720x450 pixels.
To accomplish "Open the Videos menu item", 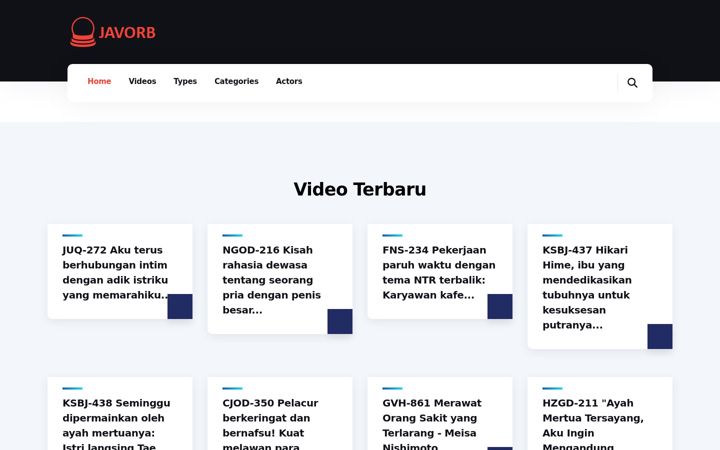I will pos(142,81).
